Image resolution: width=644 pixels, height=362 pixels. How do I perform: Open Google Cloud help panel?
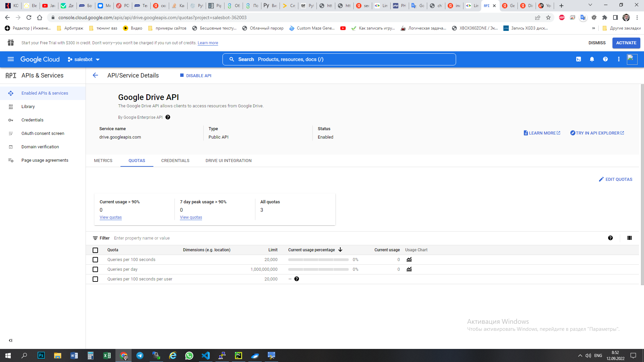(x=605, y=59)
